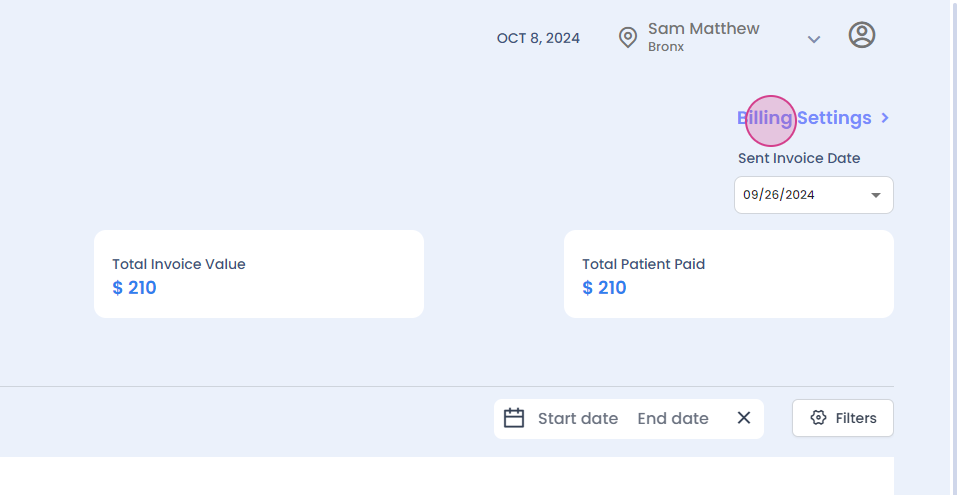The height and width of the screenshot is (495, 960).
Task: Select the Total Invoice Value card
Action: pos(258,274)
